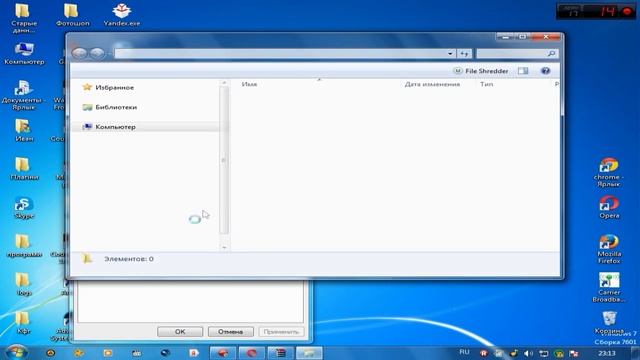Click OK in the background dialog
The height and width of the screenshot is (360, 640).
180,331
